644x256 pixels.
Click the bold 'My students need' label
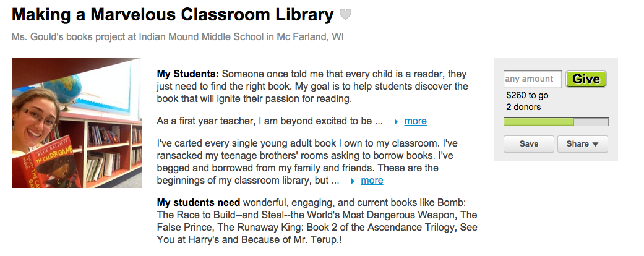click(199, 202)
